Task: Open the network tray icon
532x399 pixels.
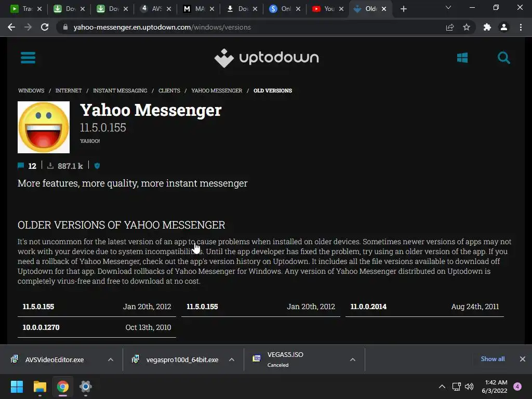Action: click(456, 387)
